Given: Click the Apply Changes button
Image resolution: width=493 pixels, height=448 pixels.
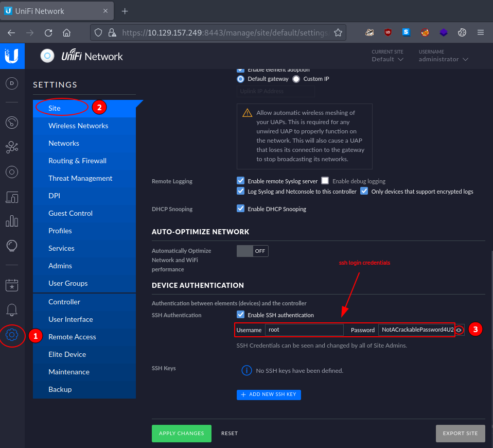Looking at the screenshot, I should click(181, 434).
